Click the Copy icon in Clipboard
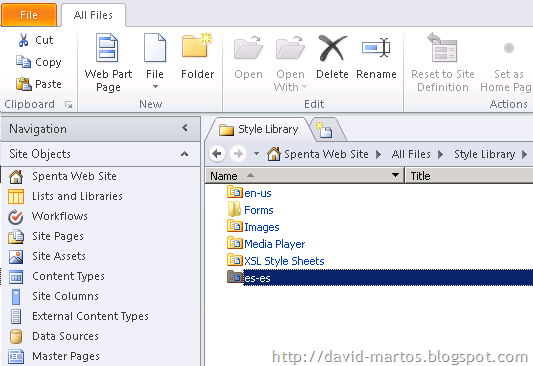Screen dimensions: 533x366 coord(23,62)
